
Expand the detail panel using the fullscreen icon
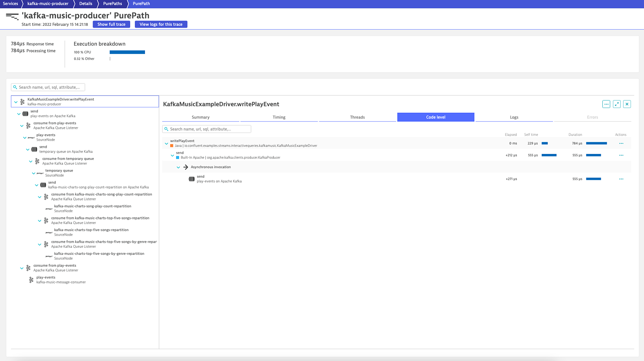click(x=617, y=104)
